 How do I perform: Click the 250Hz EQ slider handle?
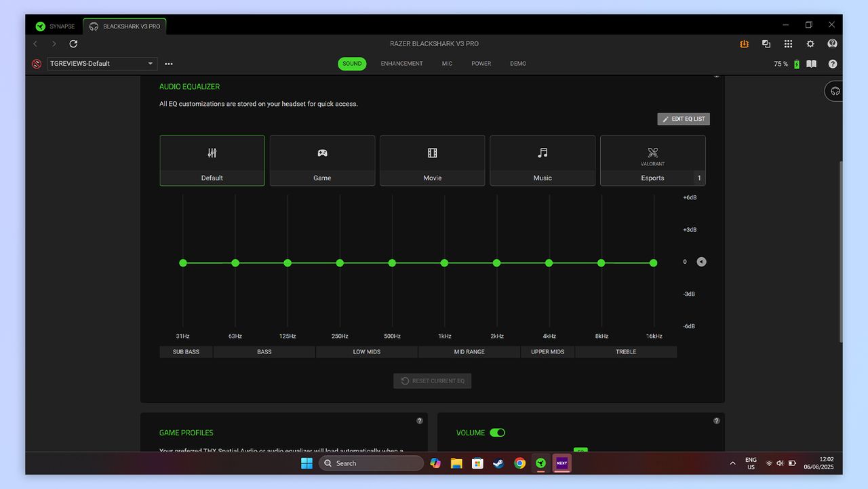point(340,263)
